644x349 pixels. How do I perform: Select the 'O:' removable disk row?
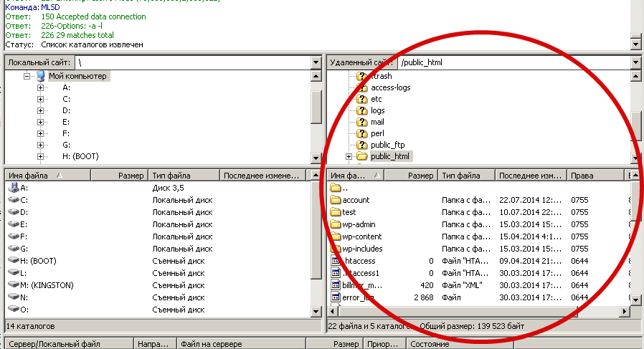(x=156, y=310)
